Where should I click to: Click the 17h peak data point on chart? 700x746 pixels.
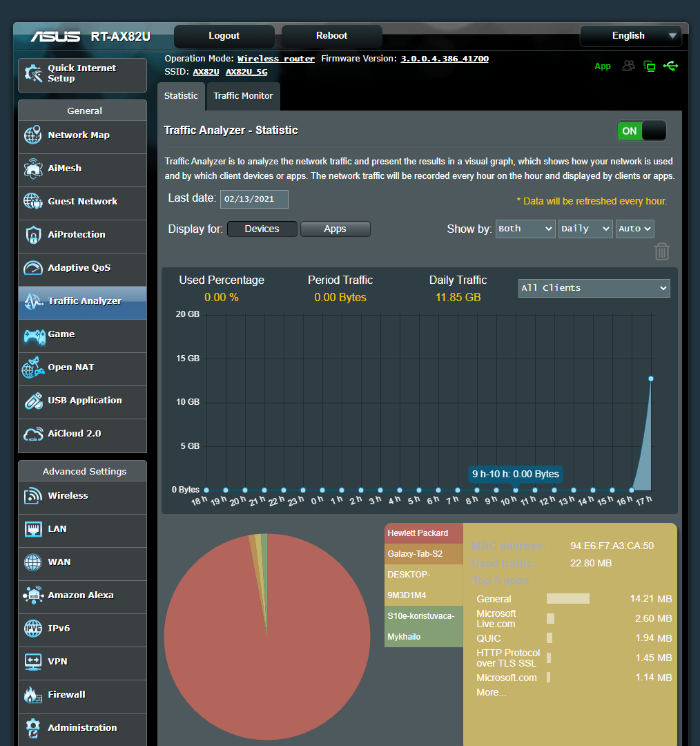pos(651,379)
